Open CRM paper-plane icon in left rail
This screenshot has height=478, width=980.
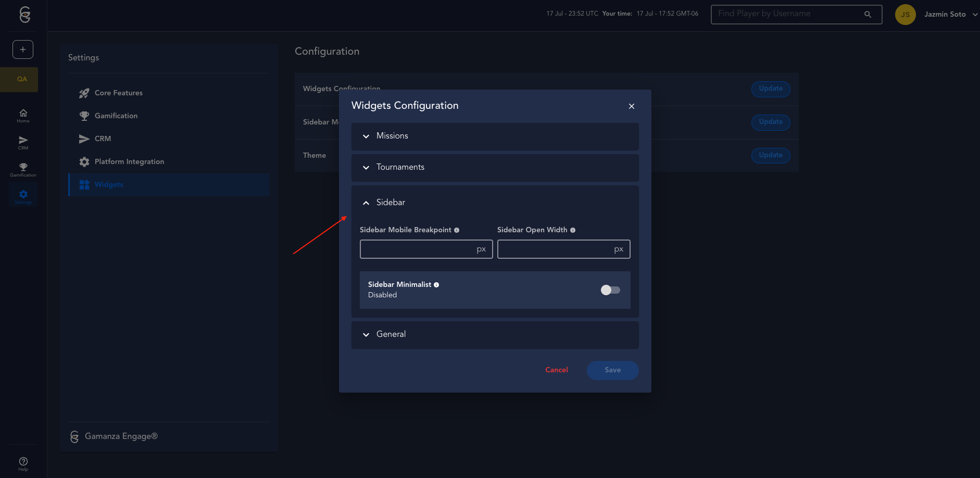tap(23, 143)
